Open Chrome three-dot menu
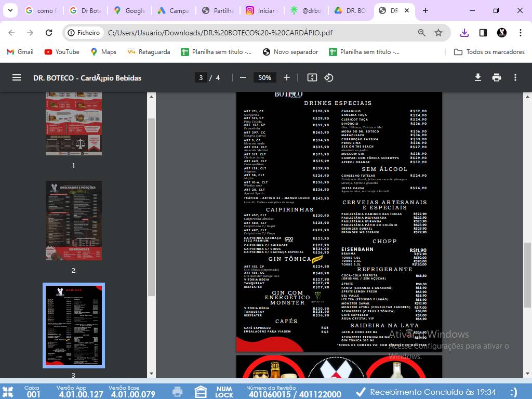The width and height of the screenshot is (532, 399). click(520, 33)
